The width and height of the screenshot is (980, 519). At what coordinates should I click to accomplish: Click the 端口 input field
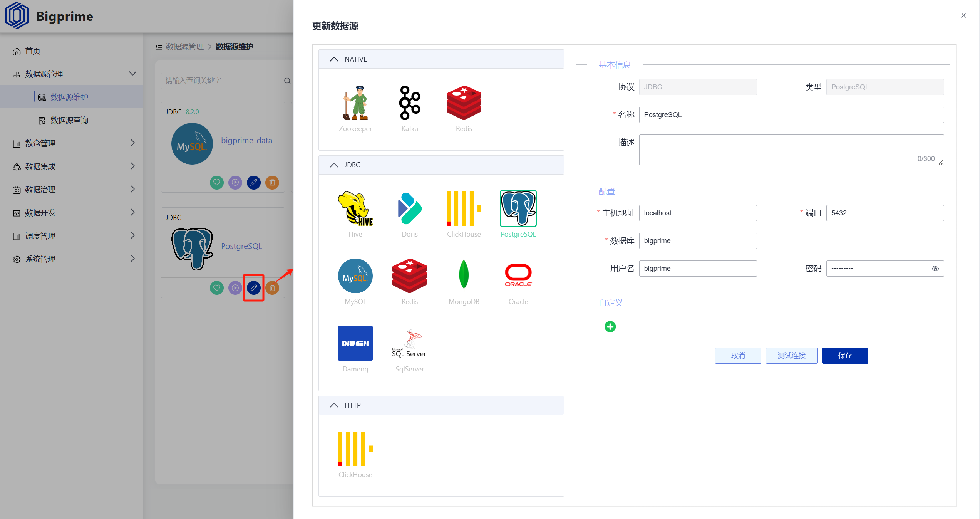[885, 213]
